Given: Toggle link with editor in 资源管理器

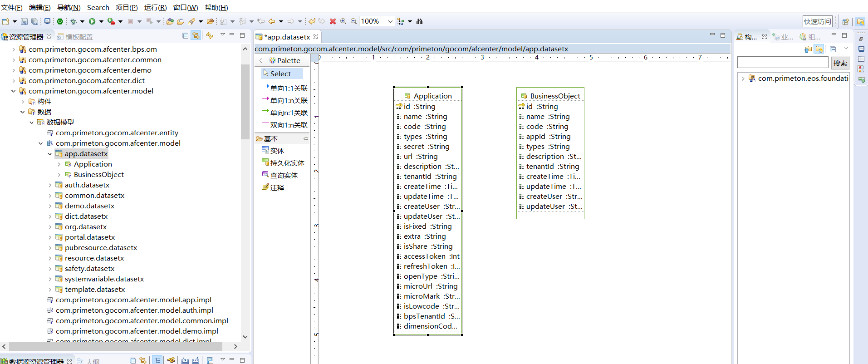Looking at the screenshot, I should click(x=196, y=36).
